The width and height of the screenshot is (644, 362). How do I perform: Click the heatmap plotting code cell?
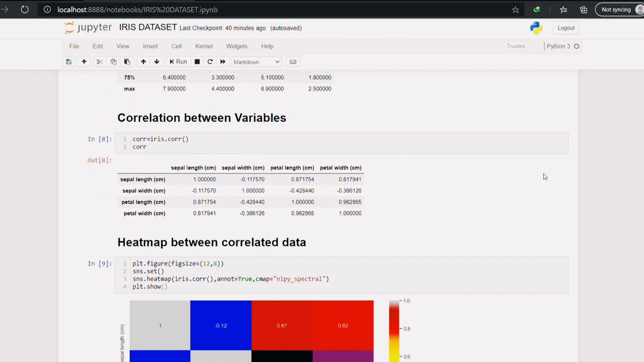pos(342,275)
